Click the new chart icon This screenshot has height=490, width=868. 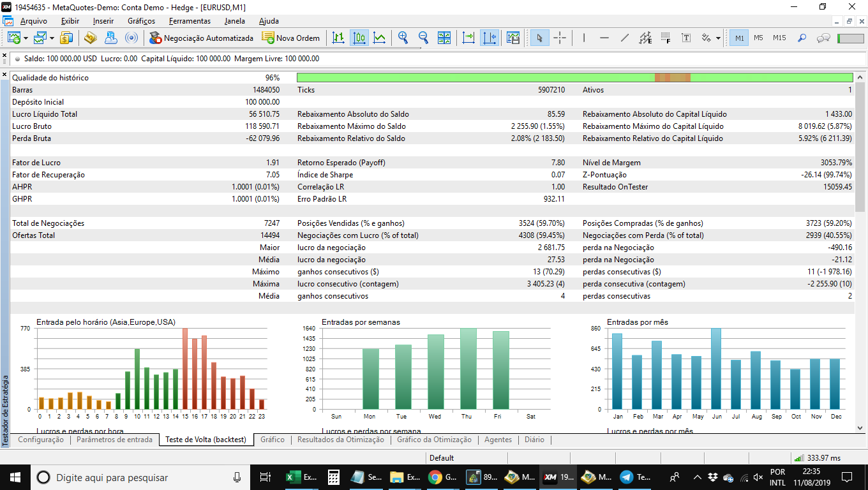pos(14,38)
